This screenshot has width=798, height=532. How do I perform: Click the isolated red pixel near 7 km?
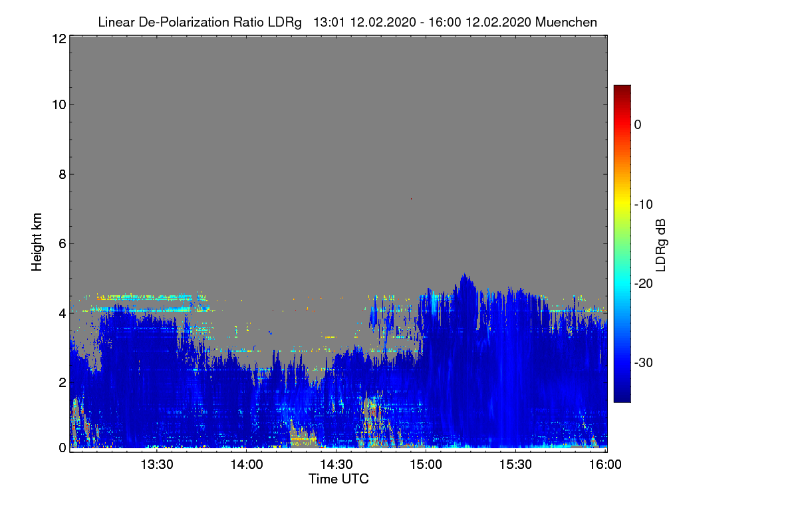point(411,198)
